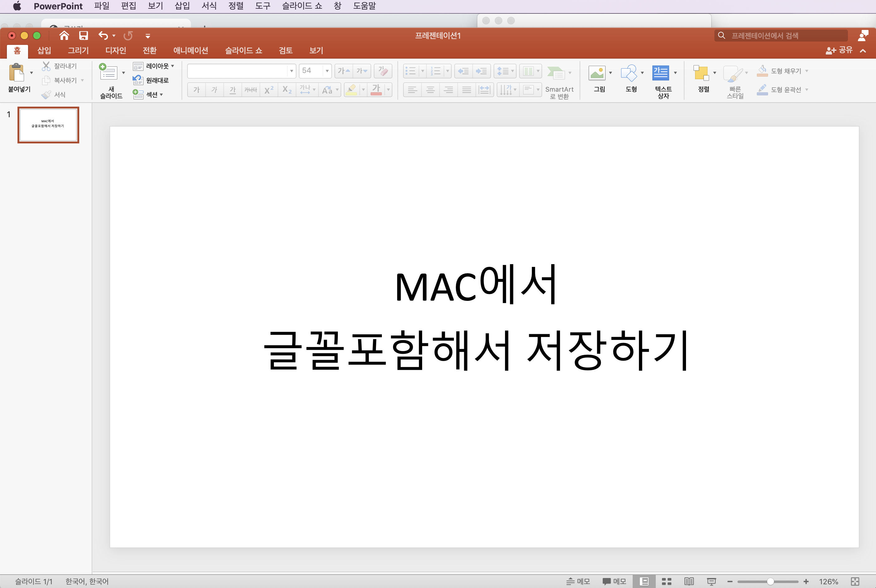Click the 붙여넣기 paste clipboard icon
This screenshot has width=876, height=588.
pos(16,72)
